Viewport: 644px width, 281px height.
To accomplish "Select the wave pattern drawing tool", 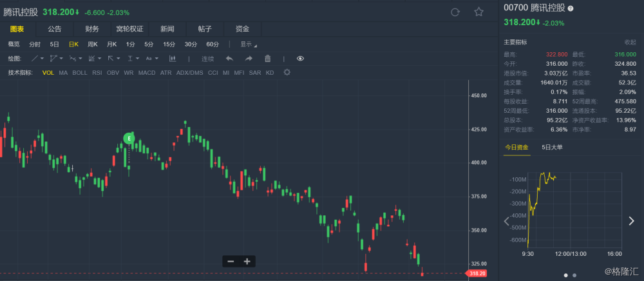I will [x=73, y=59].
